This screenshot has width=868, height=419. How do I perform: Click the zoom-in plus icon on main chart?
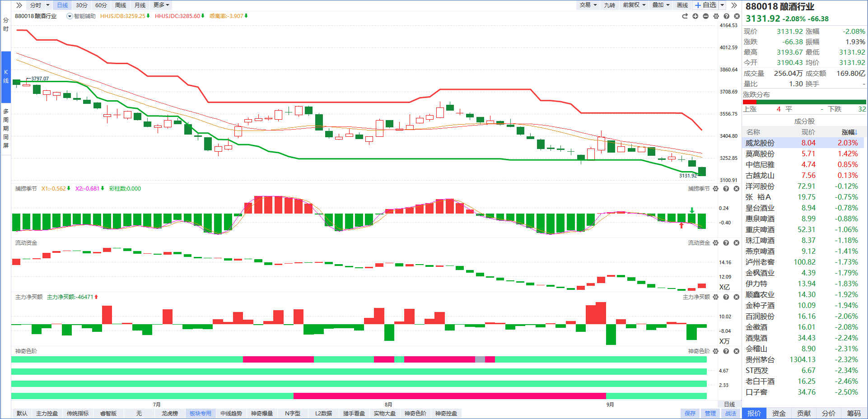[x=695, y=16]
